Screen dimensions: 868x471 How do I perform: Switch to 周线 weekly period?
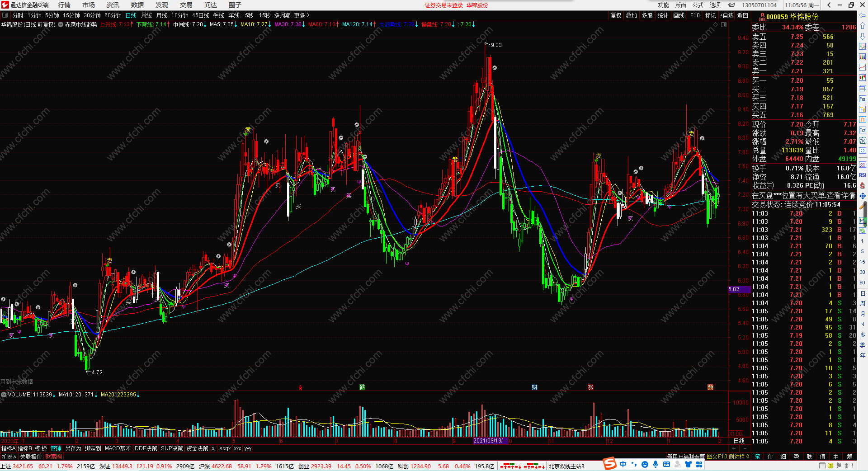point(146,15)
